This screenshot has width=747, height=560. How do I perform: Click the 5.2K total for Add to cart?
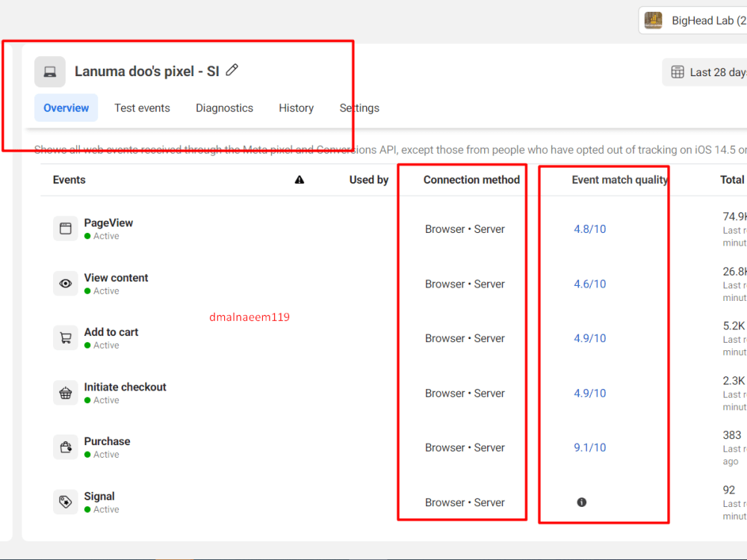coord(734,326)
